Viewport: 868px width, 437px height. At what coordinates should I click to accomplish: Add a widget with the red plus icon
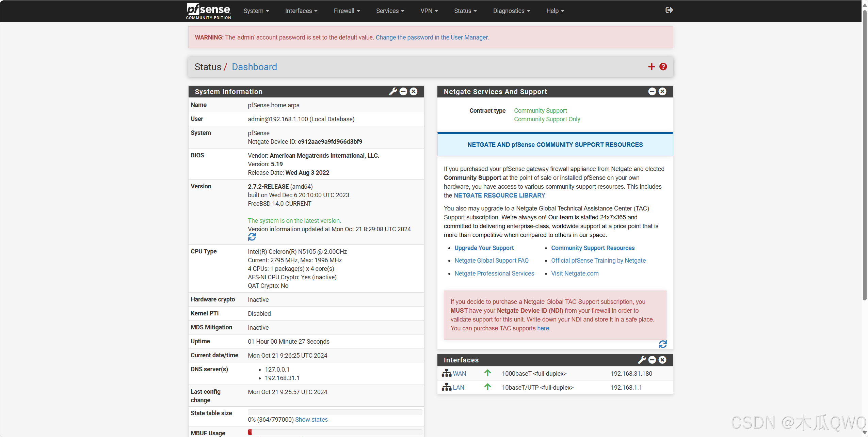click(x=652, y=67)
